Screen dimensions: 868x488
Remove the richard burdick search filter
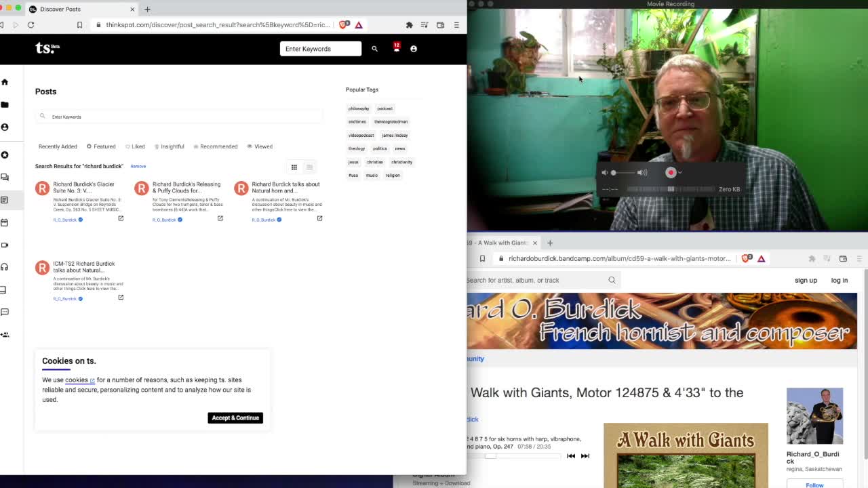click(138, 166)
